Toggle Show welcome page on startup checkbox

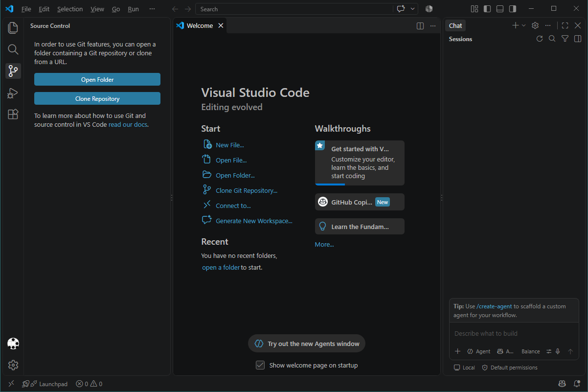(260, 365)
